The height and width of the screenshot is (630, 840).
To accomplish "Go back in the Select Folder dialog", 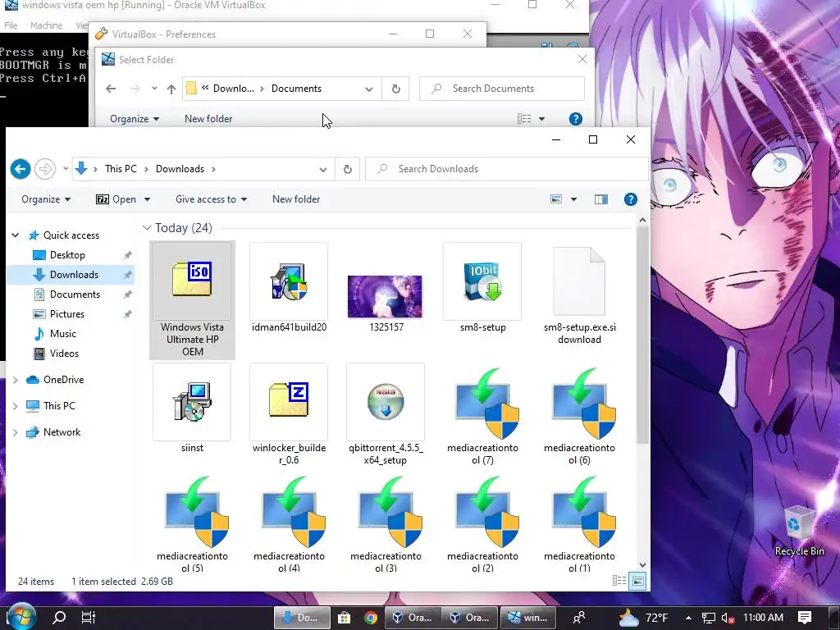I will (111, 89).
